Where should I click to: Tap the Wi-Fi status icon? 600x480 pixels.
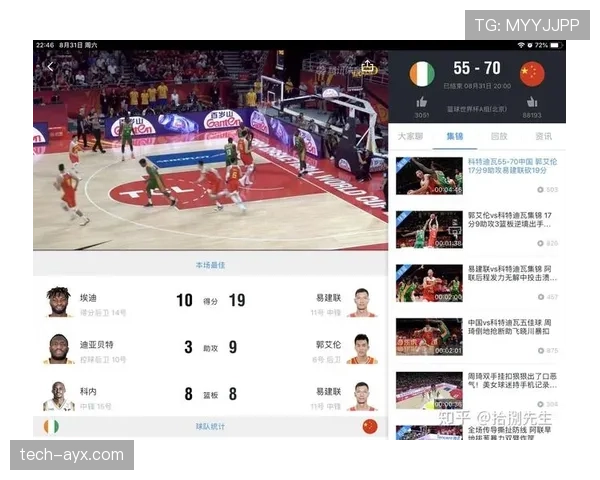[x=521, y=45]
